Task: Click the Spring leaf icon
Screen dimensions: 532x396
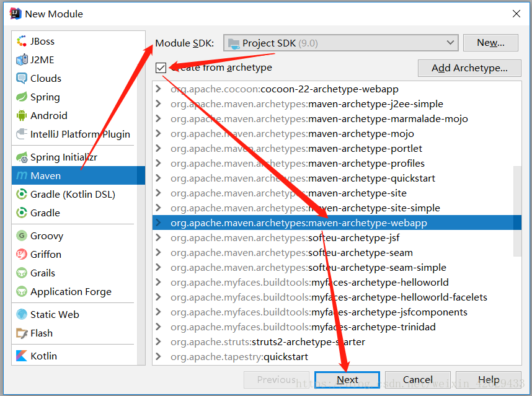Action: tap(22, 97)
